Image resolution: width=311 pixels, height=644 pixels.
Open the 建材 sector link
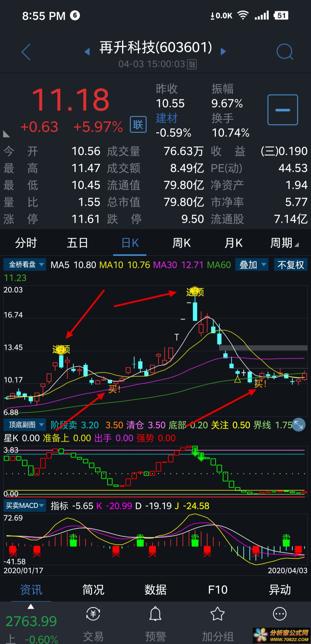pyautogui.click(x=167, y=118)
